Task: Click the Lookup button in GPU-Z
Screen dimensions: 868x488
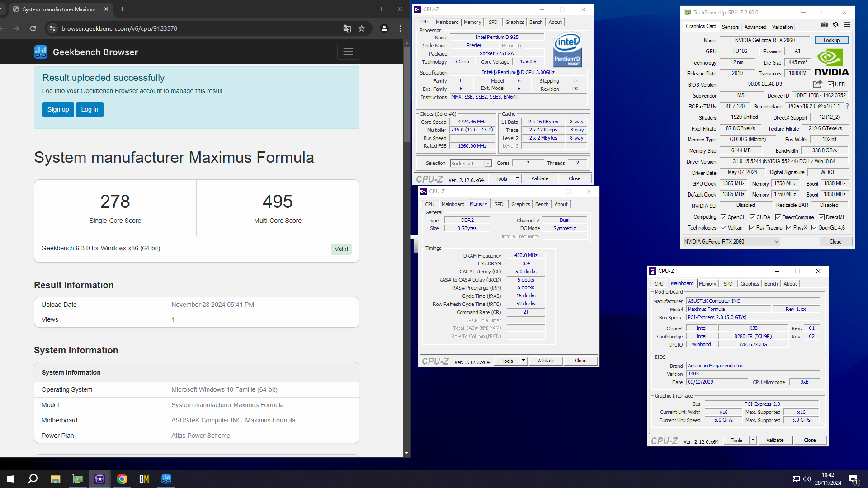Action: 831,40
